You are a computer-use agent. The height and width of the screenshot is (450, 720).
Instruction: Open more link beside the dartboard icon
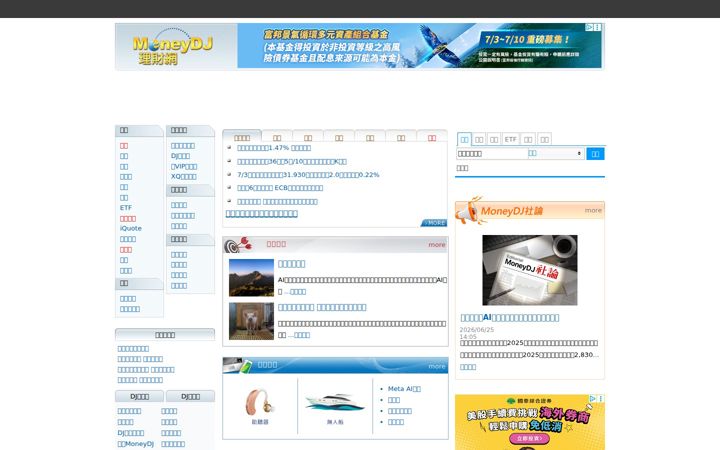point(437,245)
